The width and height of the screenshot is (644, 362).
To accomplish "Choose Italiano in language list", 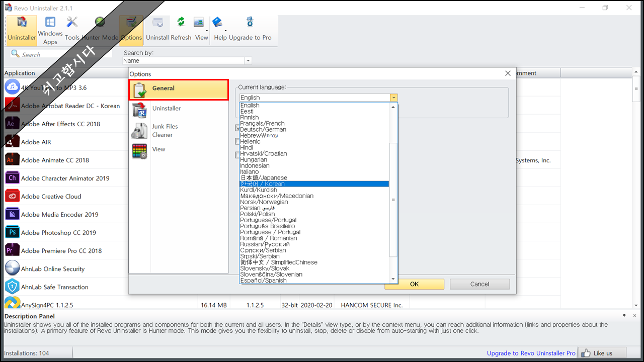I will tap(314, 172).
